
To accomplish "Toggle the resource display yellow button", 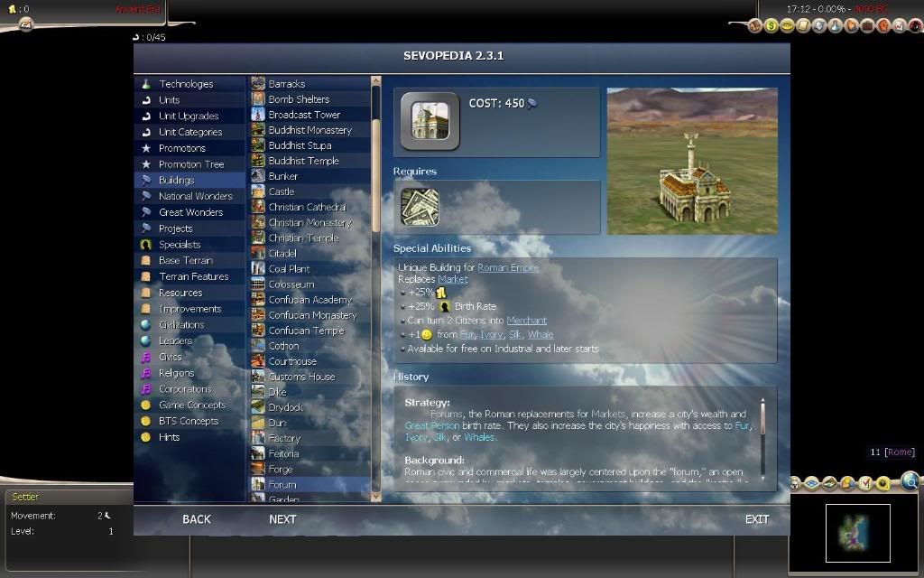I will [882, 484].
